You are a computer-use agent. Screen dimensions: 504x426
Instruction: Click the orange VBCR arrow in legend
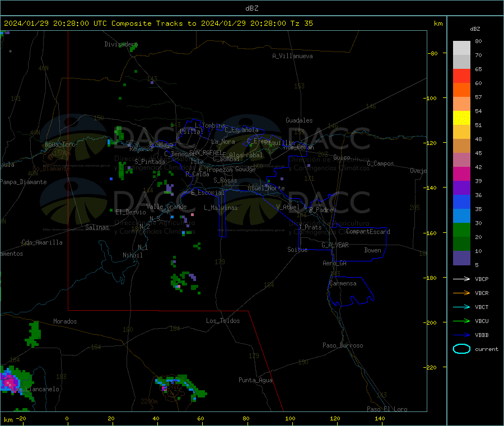(461, 293)
